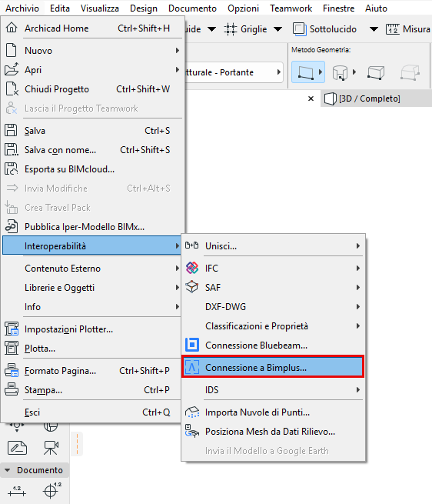Select the level dimension target tool
Screen dimensions: 432x504
coord(52,490)
